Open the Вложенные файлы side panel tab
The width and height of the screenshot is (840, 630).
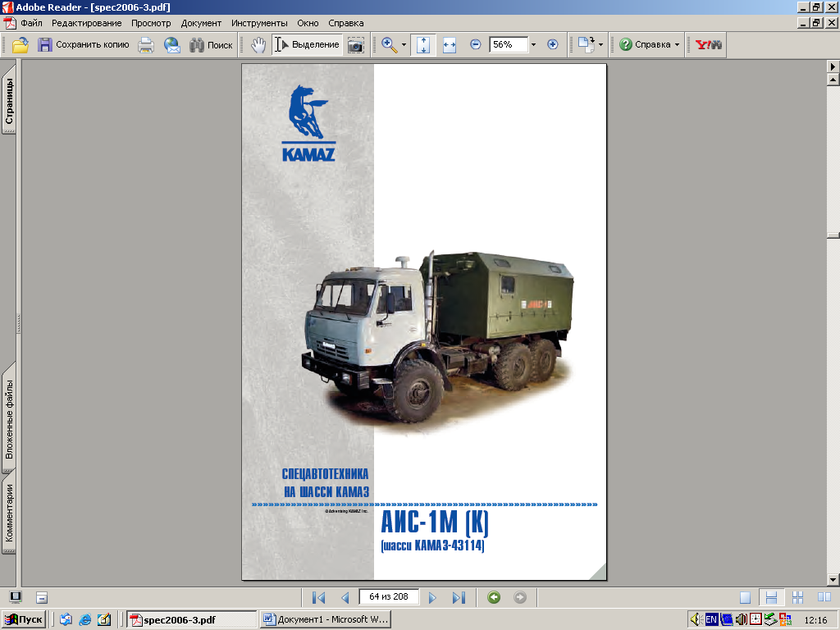pyautogui.click(x=9, y=419)
